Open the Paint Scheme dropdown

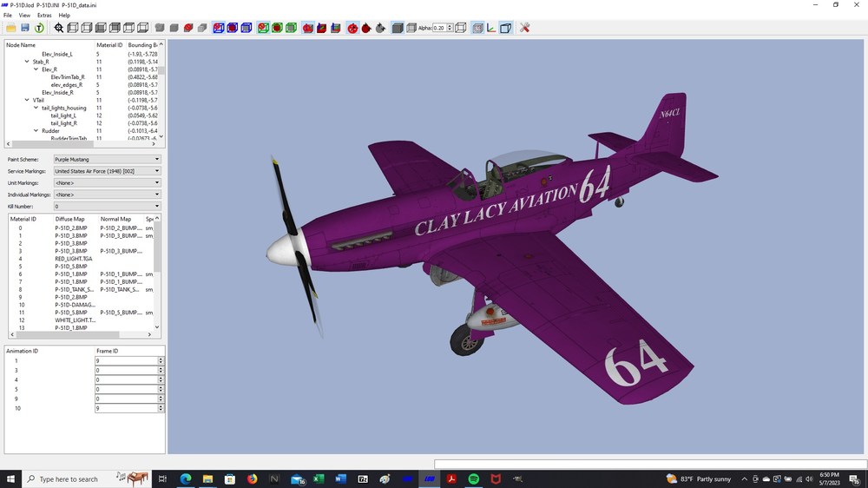(x=107, y=159)
